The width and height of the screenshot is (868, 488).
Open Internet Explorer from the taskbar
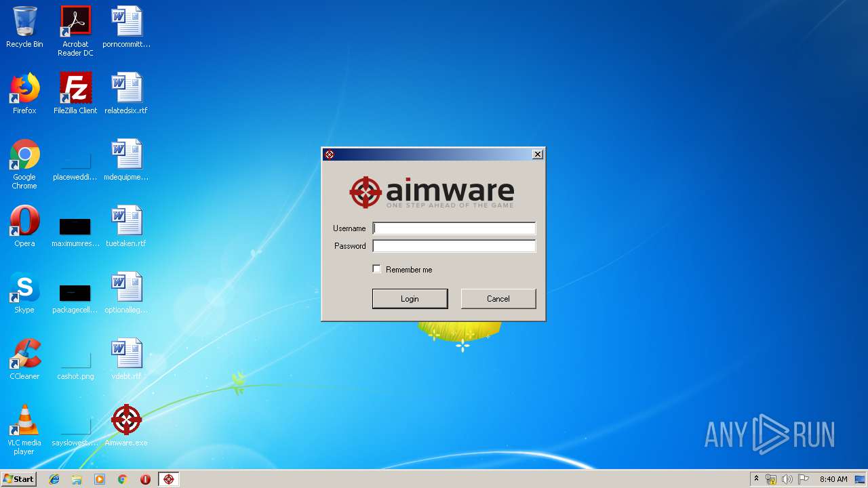click(54, 479)
